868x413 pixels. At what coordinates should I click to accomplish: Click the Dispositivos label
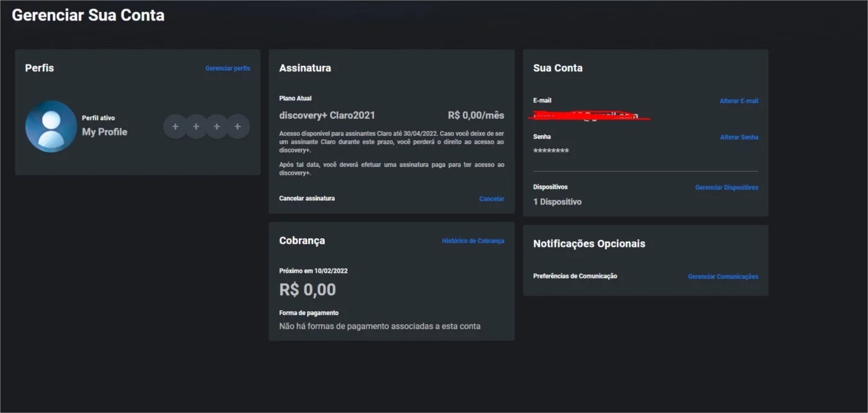551,187
